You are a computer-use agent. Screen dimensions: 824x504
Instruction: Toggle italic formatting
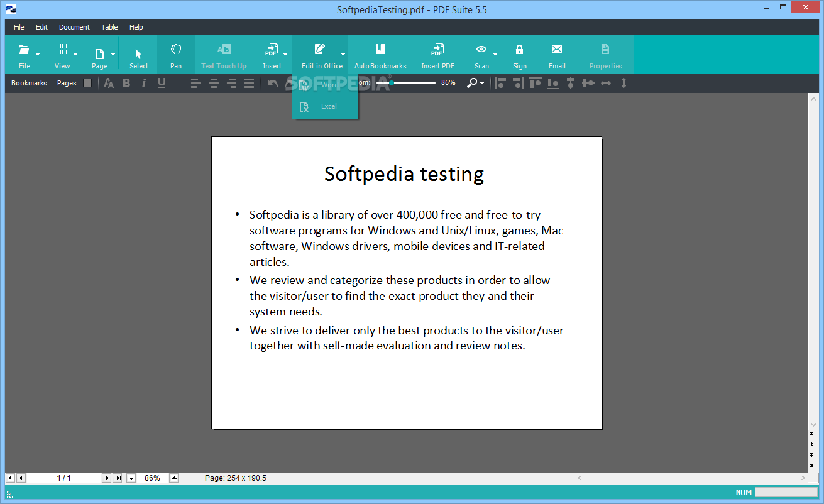click(144, 83)
